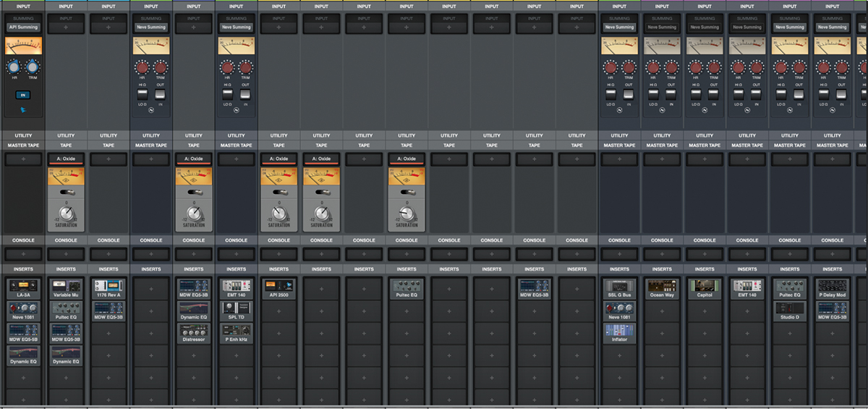This screenshot has width=868, height=409.
Task: Open the 1176 Rev A plugin insert
Action: click(x=109, y=289)
